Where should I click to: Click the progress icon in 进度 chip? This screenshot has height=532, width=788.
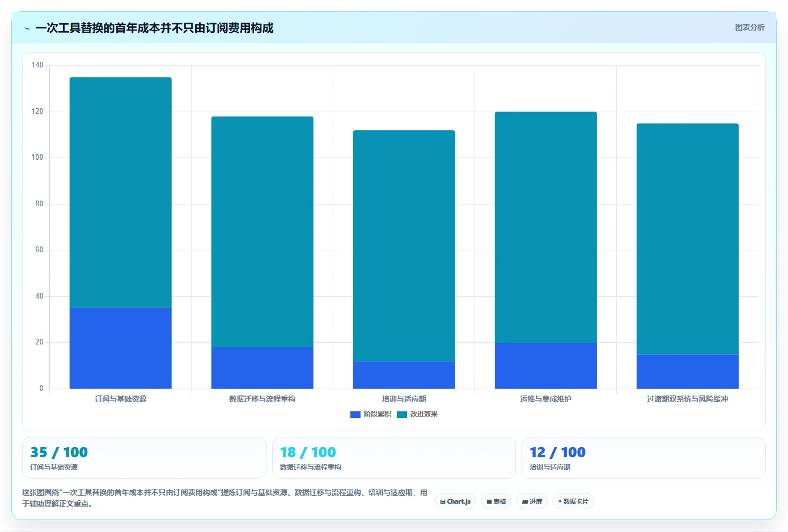(525, 502)
